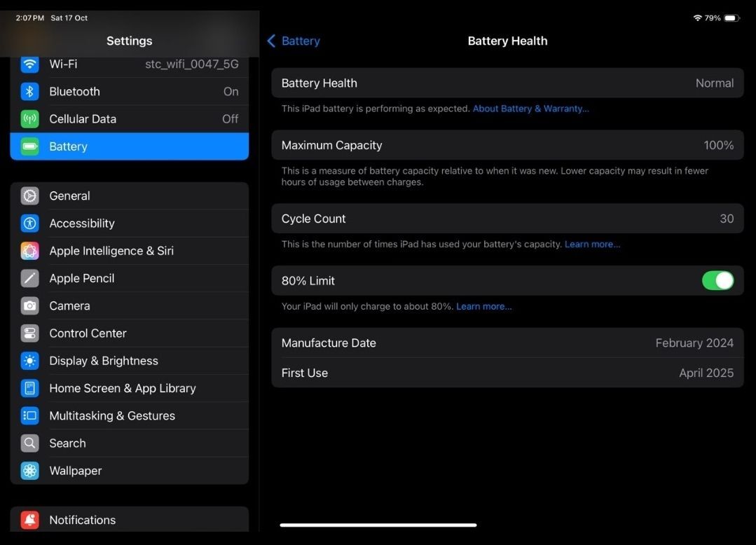Tap the Apple Pencil label in sidebar
The image size is (756, 545).
[82, 279]
